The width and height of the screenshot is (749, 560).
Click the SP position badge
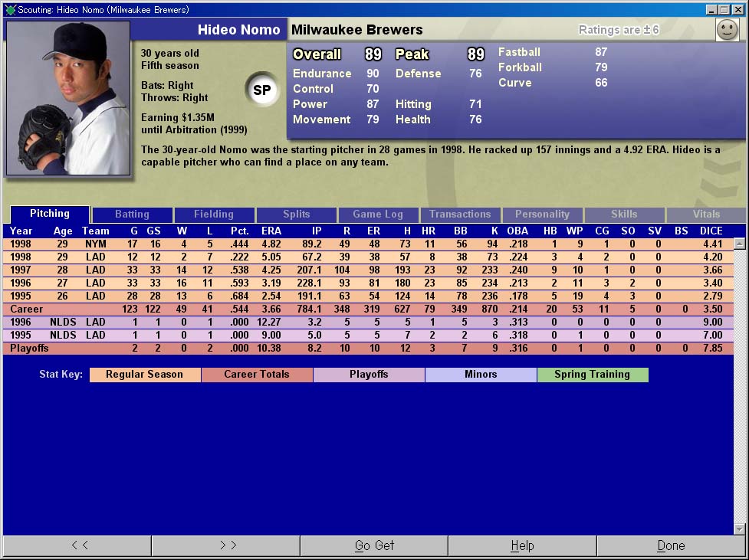[x=261, y=90]
